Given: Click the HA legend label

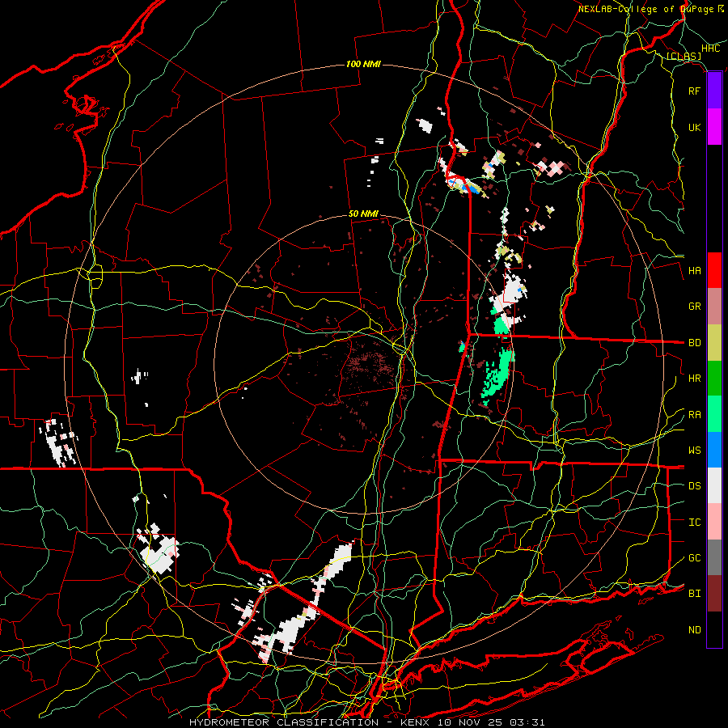Looking at the screenshot, I should [x=694, y=271].
